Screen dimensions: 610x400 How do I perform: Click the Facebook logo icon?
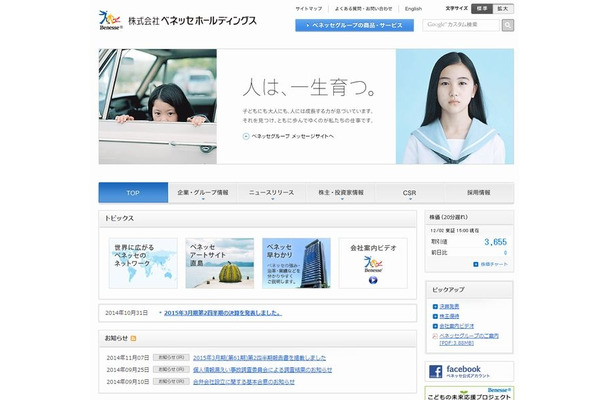click(x=435, y=372)
